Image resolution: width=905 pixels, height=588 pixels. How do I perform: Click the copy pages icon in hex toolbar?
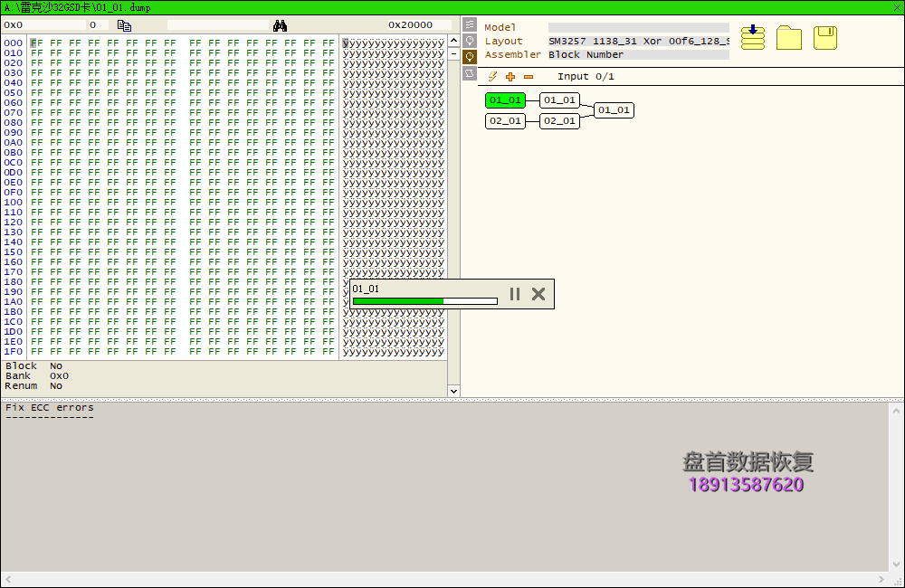(x=124, y=25)
